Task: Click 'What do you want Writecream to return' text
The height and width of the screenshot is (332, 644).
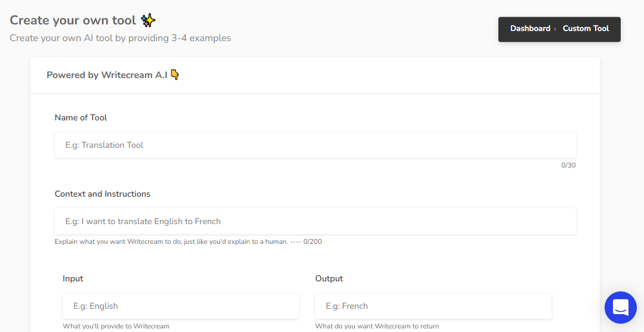Action: (x=377, y=326)
